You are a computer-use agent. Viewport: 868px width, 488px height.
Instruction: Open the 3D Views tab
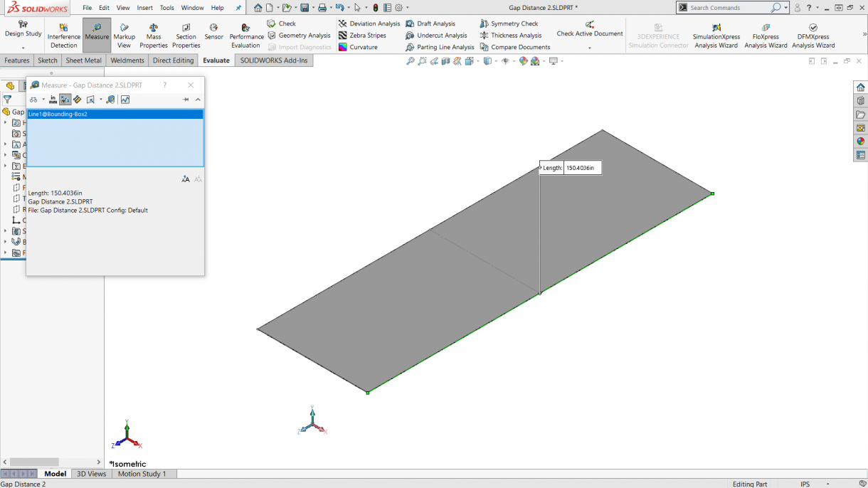pos(91,474)
